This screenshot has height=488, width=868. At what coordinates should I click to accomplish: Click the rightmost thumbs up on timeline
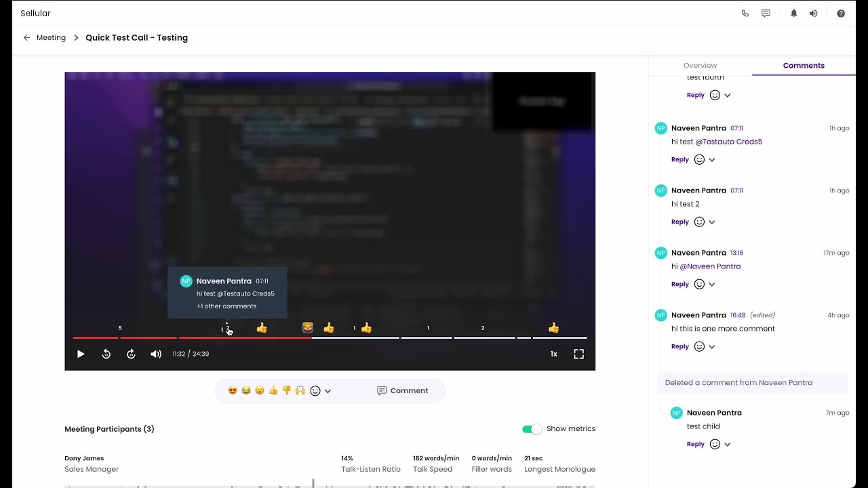coord(554,328)
